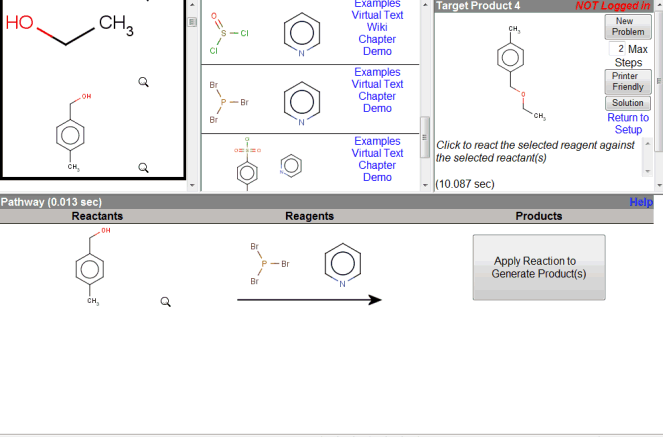Click magnifier icon in the Pathway reactants

point(166,301)
